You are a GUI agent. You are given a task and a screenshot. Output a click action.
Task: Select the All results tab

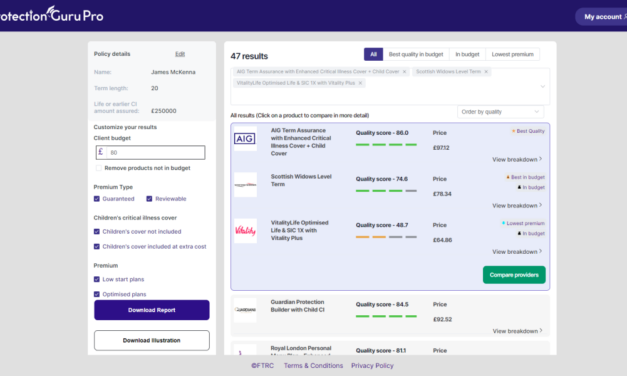373,54
